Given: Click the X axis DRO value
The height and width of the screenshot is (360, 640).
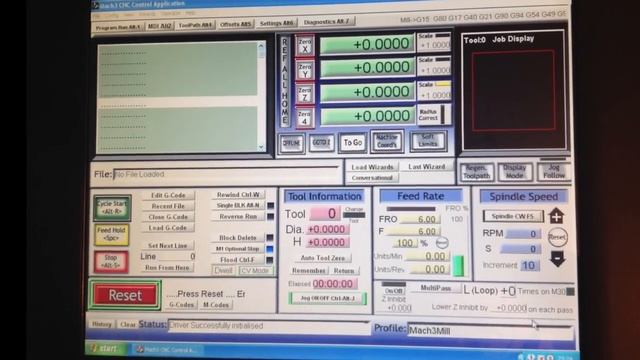Looking at the screenshot, I should point(367,44).
